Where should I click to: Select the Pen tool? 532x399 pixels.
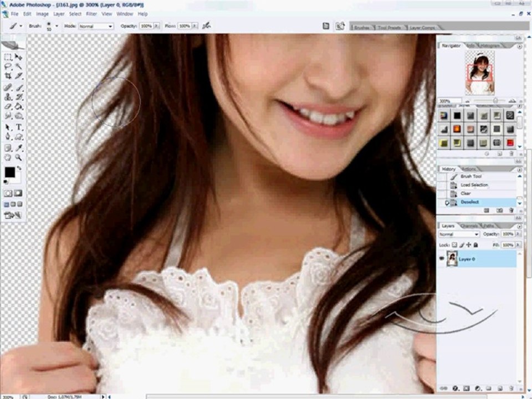click(x=8, y=137)
